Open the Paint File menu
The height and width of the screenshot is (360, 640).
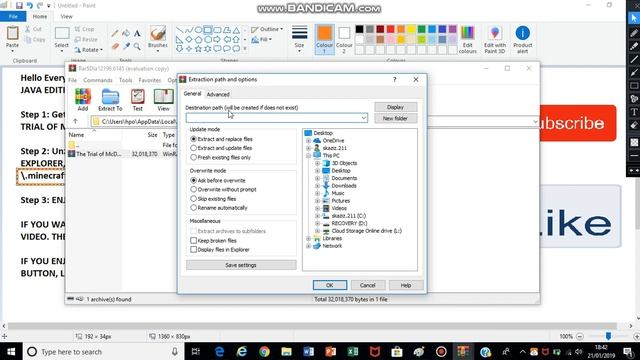point(13,16)
